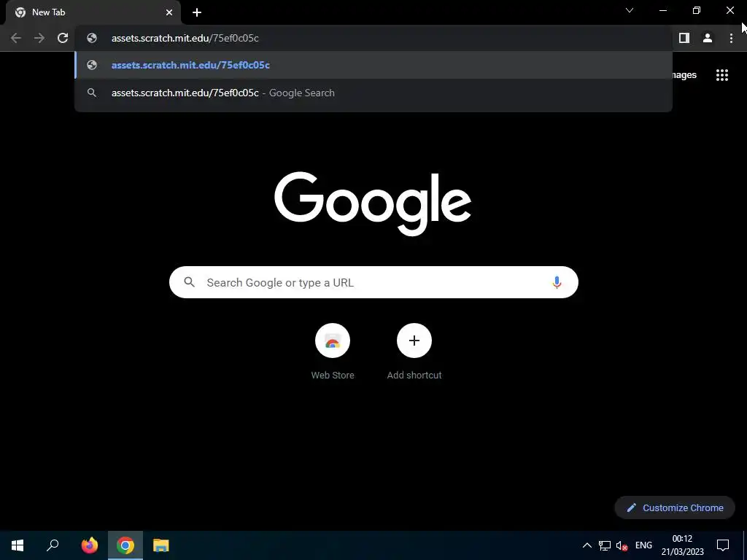Screen dimensions: 747x560
Task: Choose the assets.scratch.mit.edu URL suggestion
Action: [x=373, y=65]
